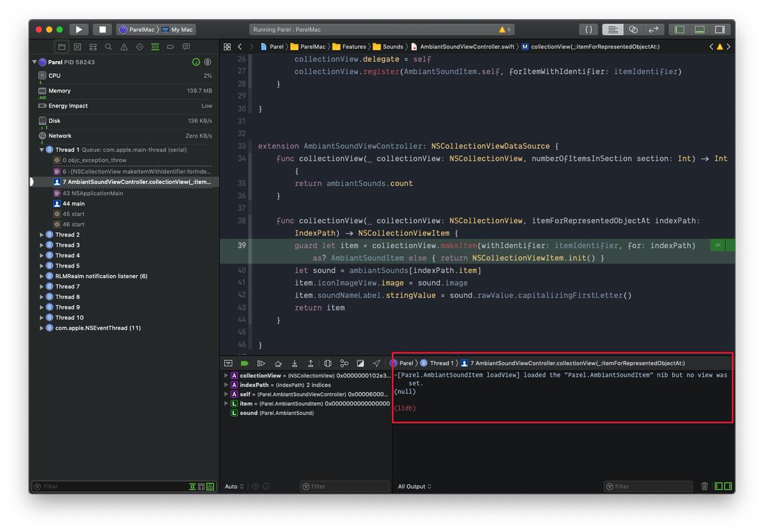Open the related items grid menu
Viewport: 764px width, 532px height.
pyautogui.click(x=227, y=46)
